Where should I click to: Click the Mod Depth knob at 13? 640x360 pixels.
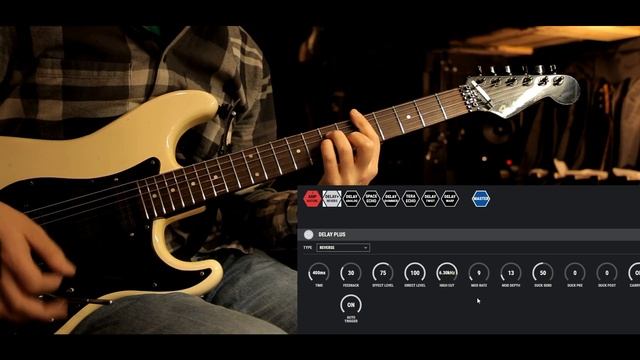pyautogui.click(x=511, y=273)
